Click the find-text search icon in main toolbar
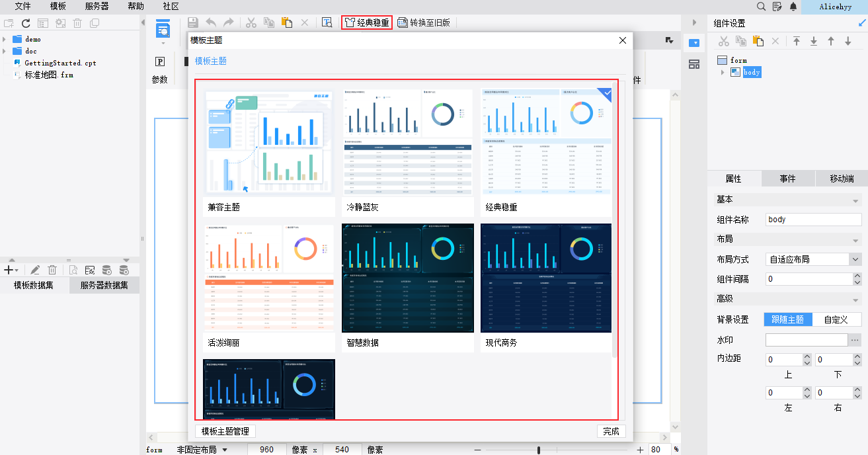 (x=327, y=22)
